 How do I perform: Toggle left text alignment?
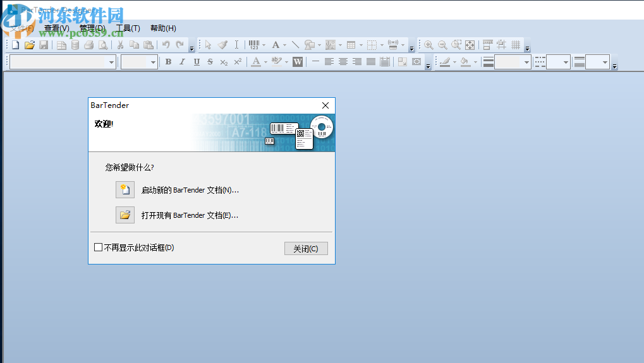329,62
